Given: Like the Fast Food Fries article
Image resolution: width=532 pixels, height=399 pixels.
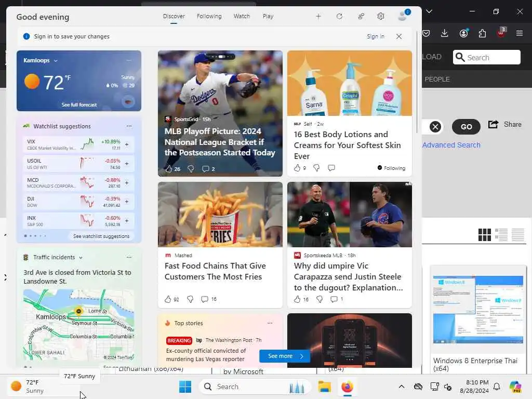Looking at the screenshot, I should pyautogui.click(x=168, y=299).
